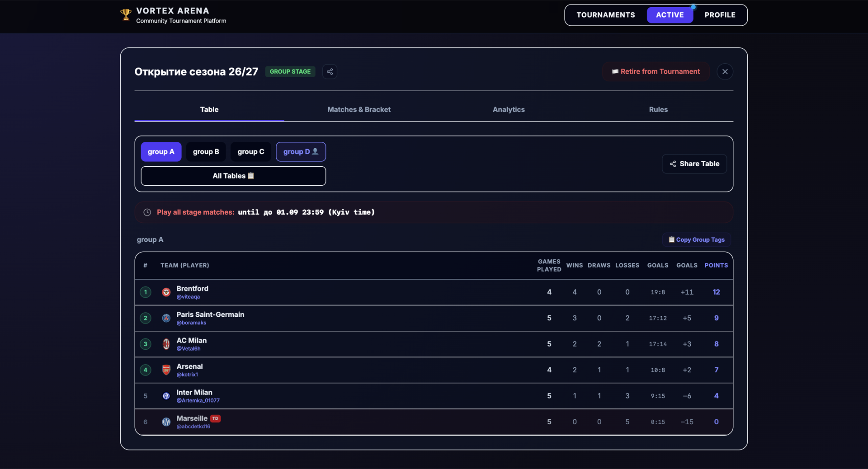Click the Arsenal club crest
The width and height of the screenshot is (868, 469).
166,370
